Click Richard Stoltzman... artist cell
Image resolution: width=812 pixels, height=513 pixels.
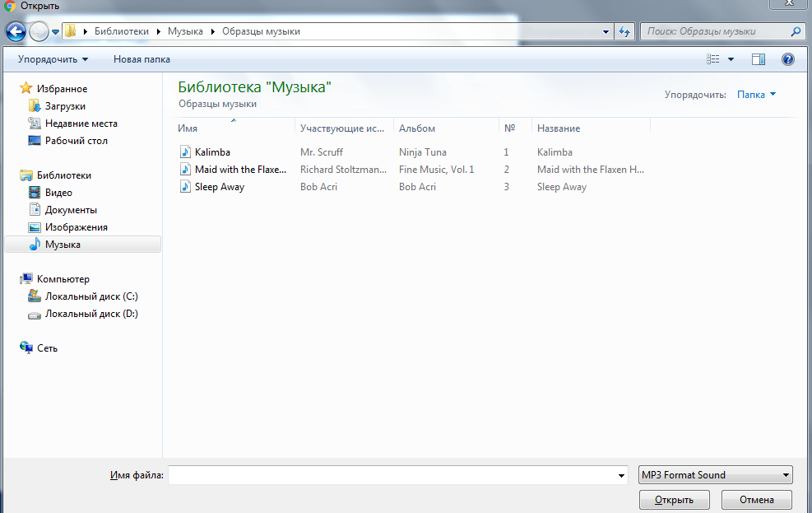click(343, 170)
